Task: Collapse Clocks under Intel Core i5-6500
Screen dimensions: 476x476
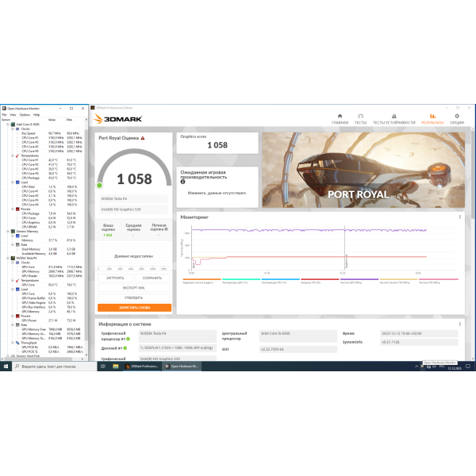Action: click(13, 129)
